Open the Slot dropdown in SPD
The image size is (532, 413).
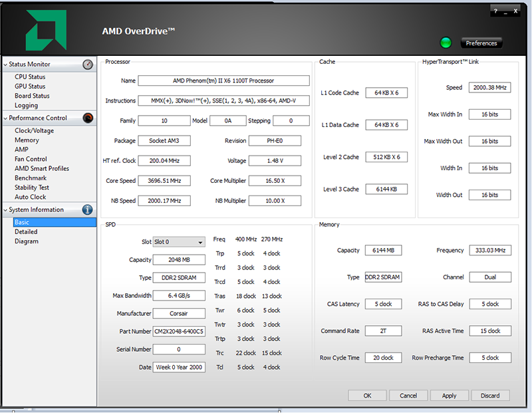pyautogui.click(x=179, y=242)
